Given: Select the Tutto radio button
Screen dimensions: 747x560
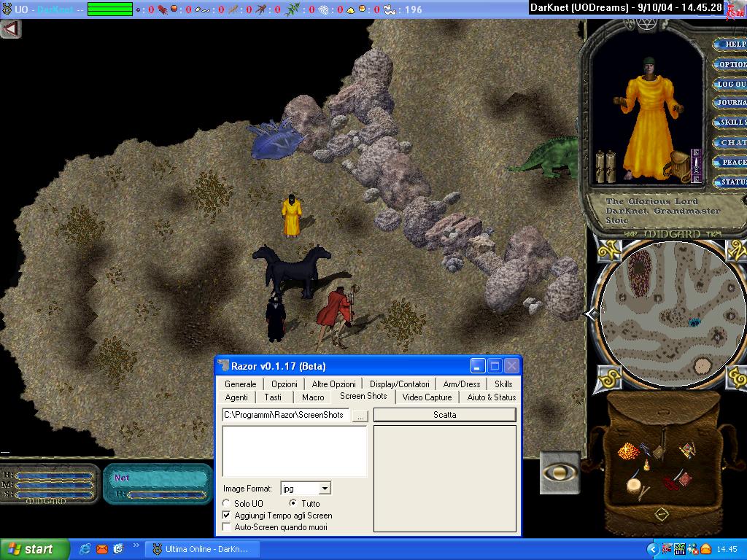Looking at the screenshot, I should [293, 503].
